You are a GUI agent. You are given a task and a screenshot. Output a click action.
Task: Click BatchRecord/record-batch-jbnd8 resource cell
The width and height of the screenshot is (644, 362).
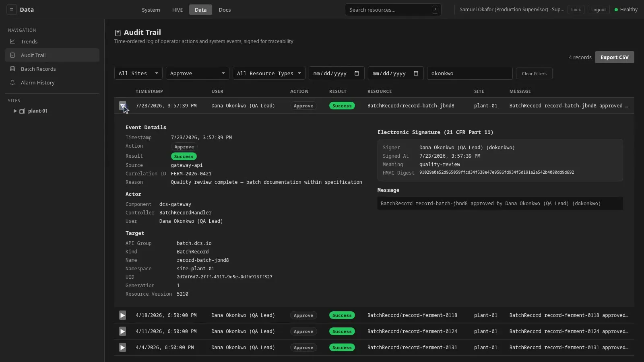point(411,106)
